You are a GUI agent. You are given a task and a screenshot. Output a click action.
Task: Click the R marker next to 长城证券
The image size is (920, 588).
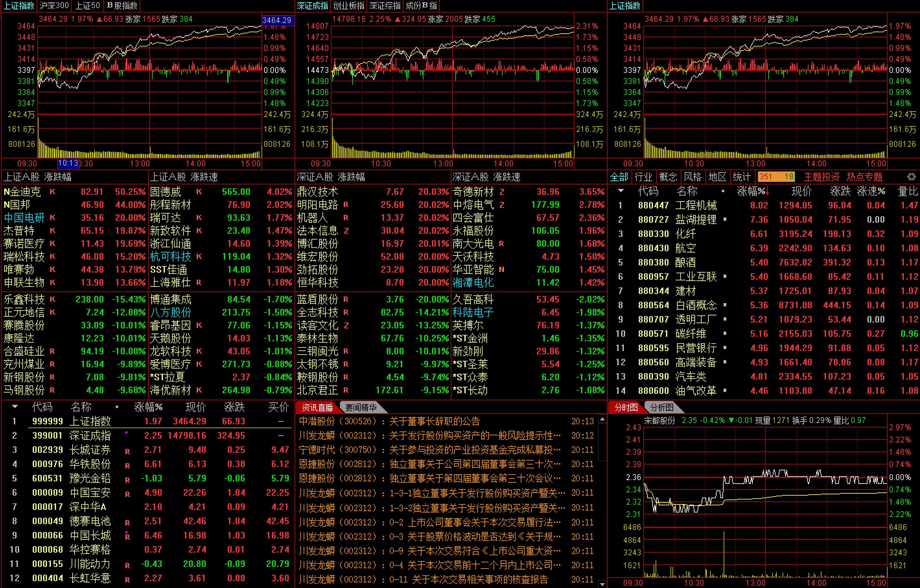(127, 452)
